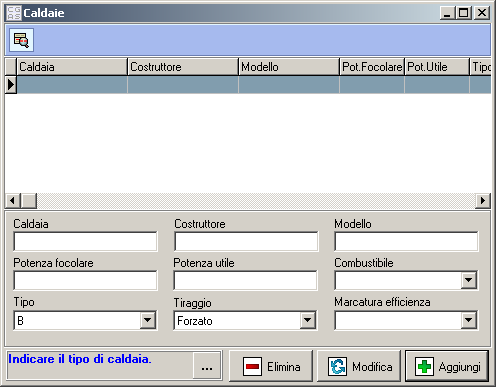This screenshot has width=496, height=387.
Task: Focus the Potenza utile field
Action: 245,280
